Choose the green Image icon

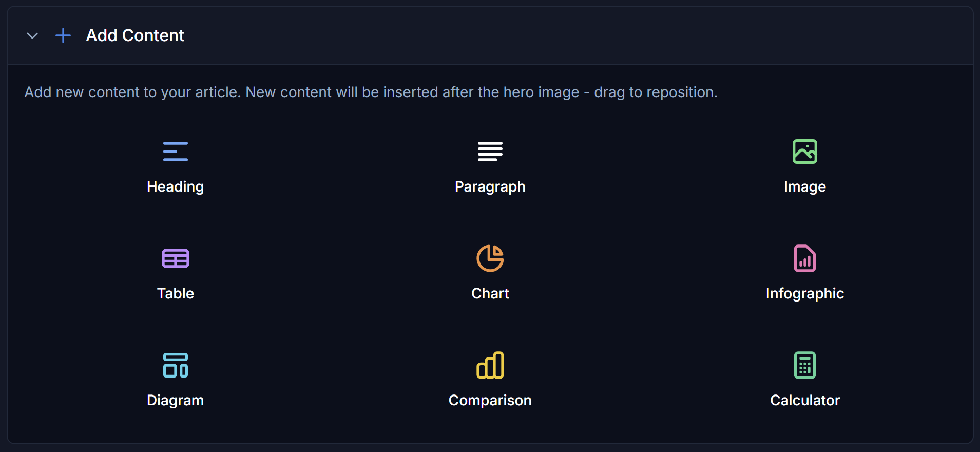[804, 151]
